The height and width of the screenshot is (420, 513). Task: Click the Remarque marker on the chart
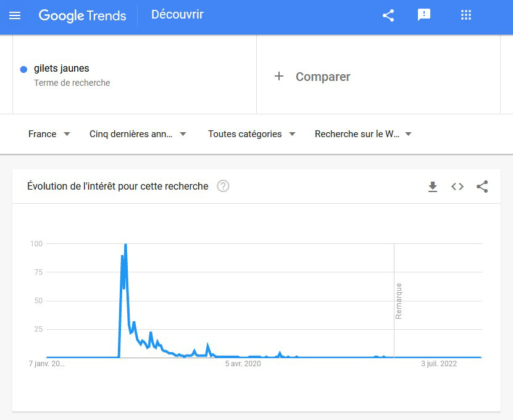tap(398, 301)
